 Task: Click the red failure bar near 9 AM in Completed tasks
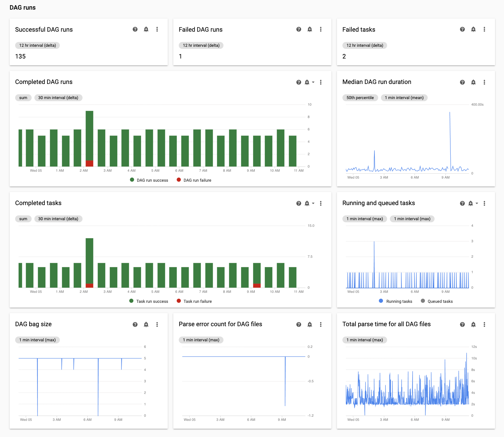pos(257,286)
